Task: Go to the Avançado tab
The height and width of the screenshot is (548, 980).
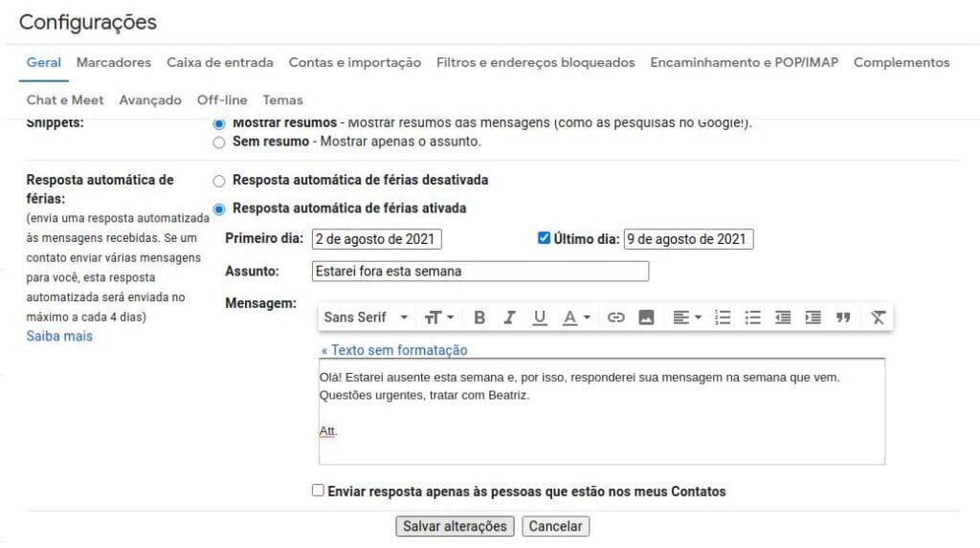Action: tap(150, 100)
